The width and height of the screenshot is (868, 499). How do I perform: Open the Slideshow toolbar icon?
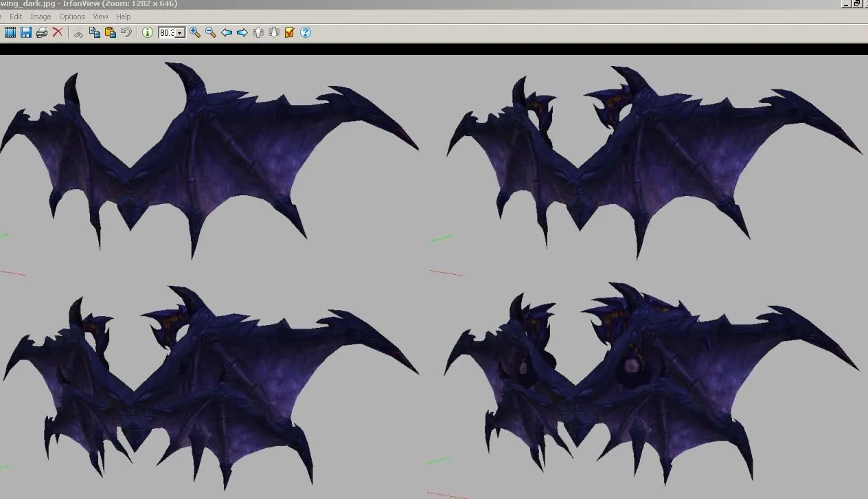(10, 32)
